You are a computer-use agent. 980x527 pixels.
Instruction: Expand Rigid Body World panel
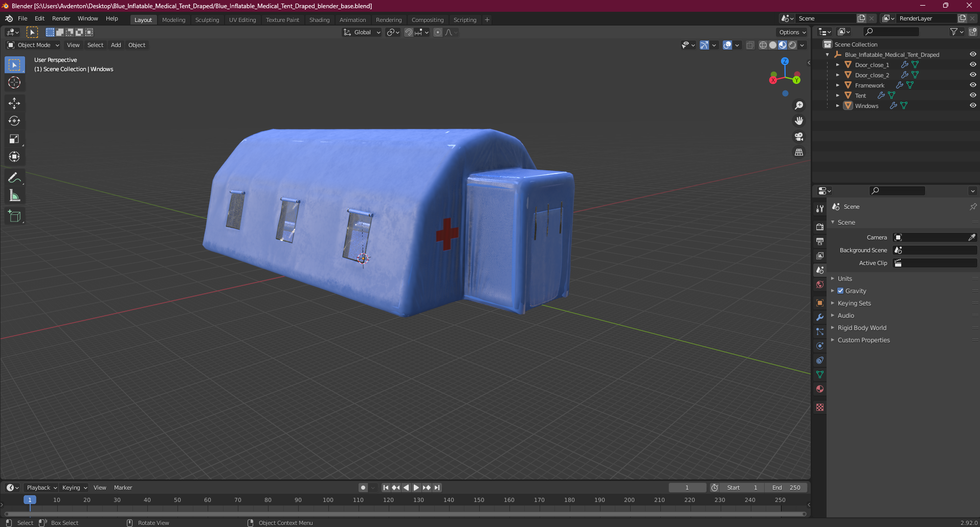[x=861, y=327]
